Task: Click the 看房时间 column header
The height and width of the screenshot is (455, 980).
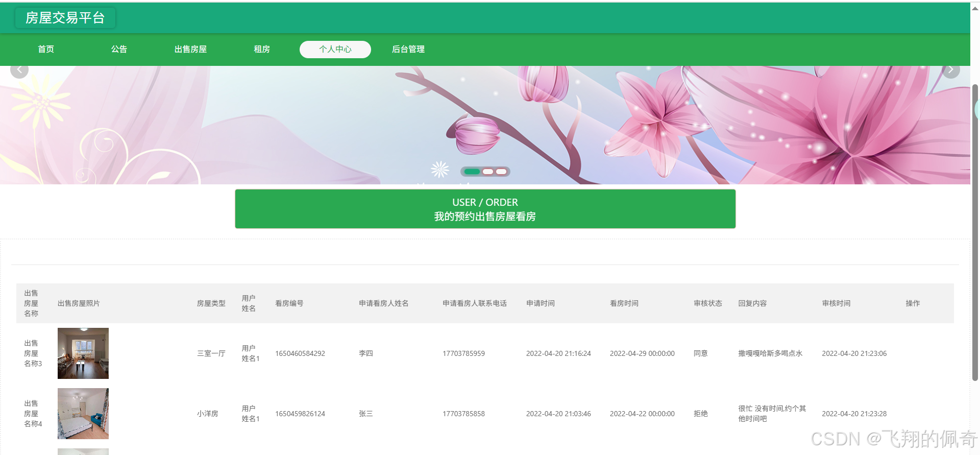Action: (624, 303)
